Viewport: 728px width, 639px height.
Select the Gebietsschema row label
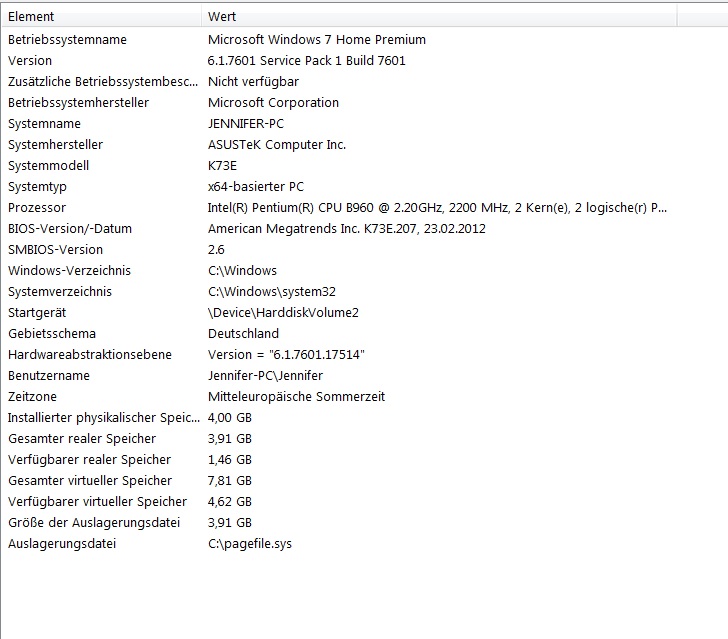click(52, 333)
